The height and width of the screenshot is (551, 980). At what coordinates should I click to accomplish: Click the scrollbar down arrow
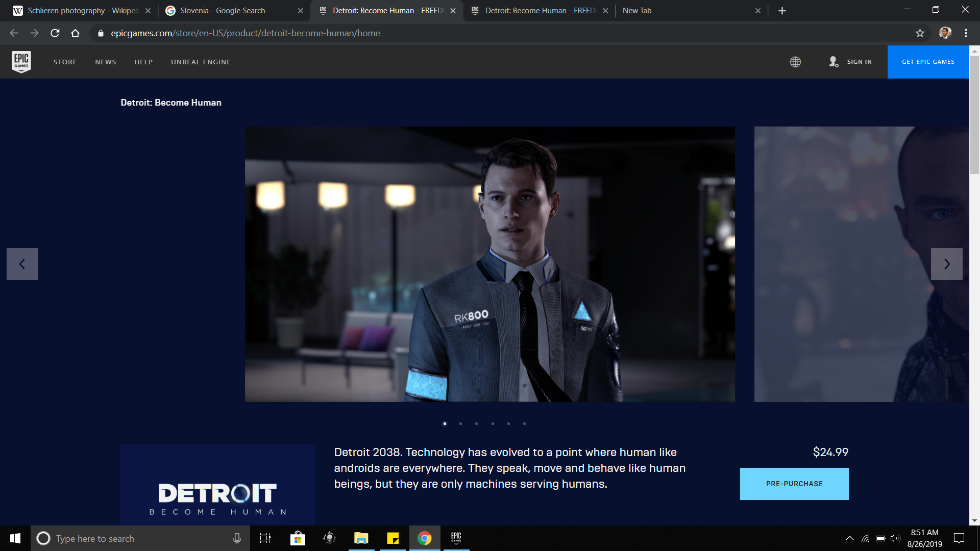(x=974, y=520)
